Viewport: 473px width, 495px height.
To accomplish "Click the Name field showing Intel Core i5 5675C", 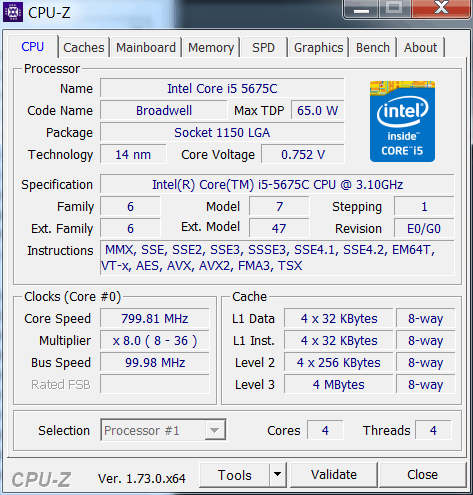I will click(x=222, y=89).
